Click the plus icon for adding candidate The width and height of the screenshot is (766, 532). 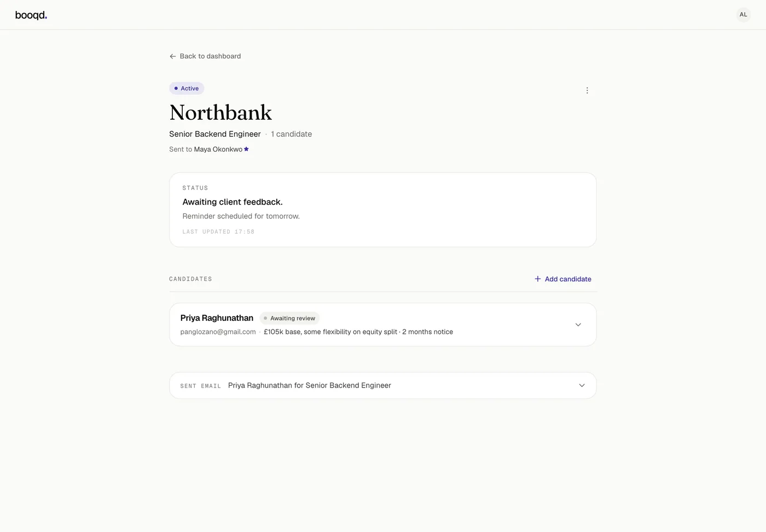[538, 279]
